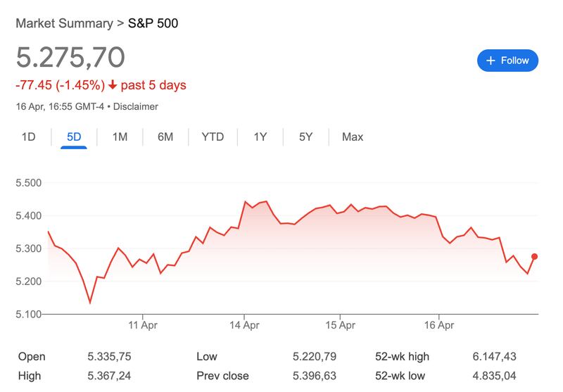Click the plus icon on Follow
This screenshot has width=563, height=392.
[x=491, y=61]
